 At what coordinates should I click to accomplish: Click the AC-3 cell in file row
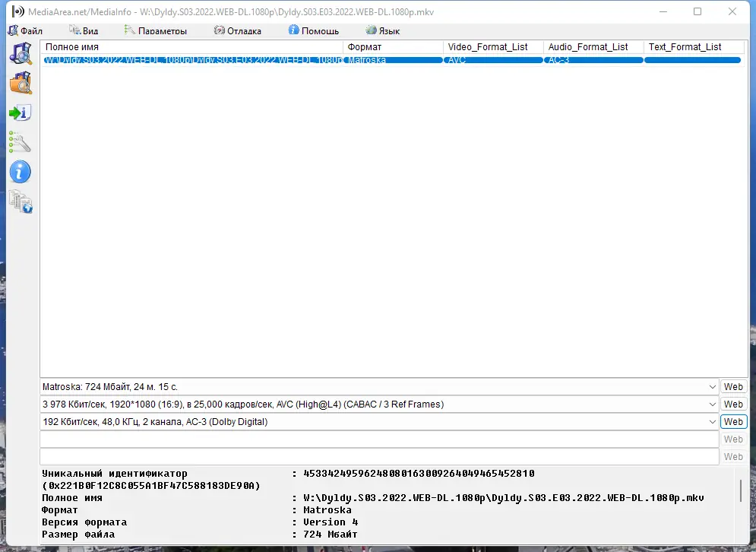(x=594, y=60)
